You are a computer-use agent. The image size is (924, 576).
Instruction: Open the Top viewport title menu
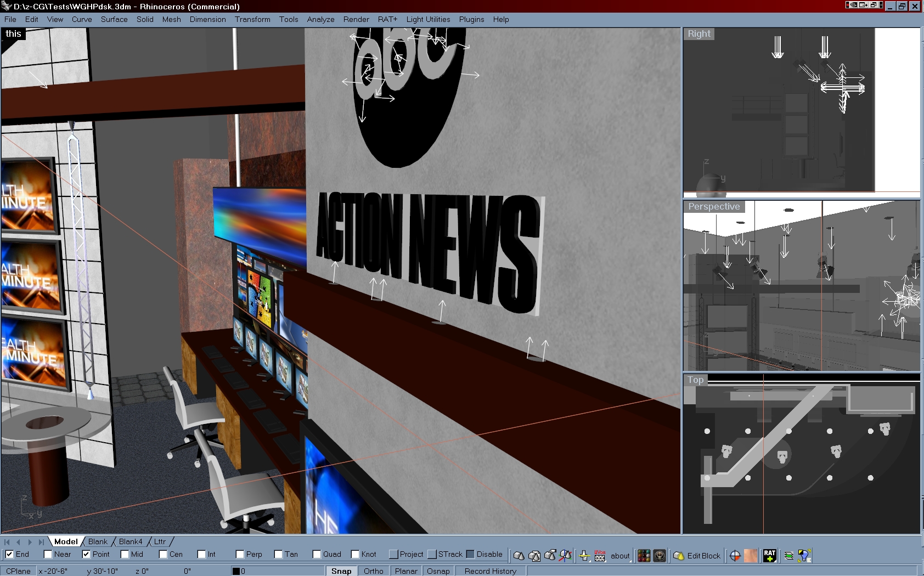(x=695, y=380)
